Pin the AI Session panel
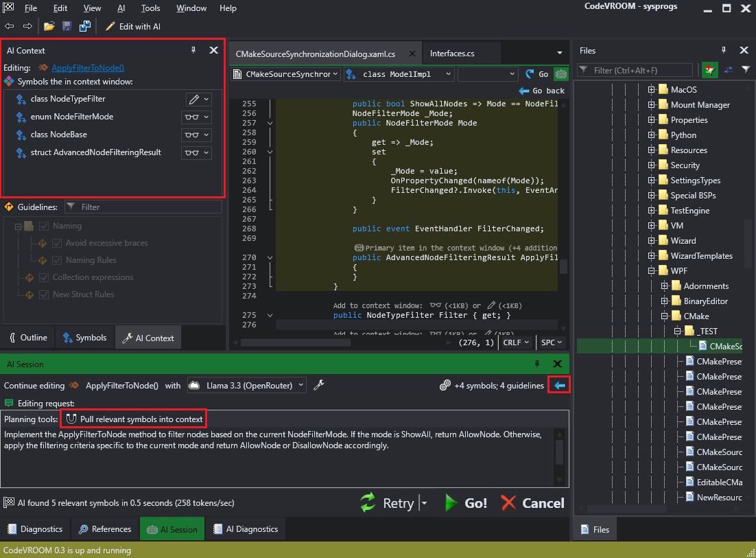Viewport: 756px width, 558px height. tap(537, 364)
